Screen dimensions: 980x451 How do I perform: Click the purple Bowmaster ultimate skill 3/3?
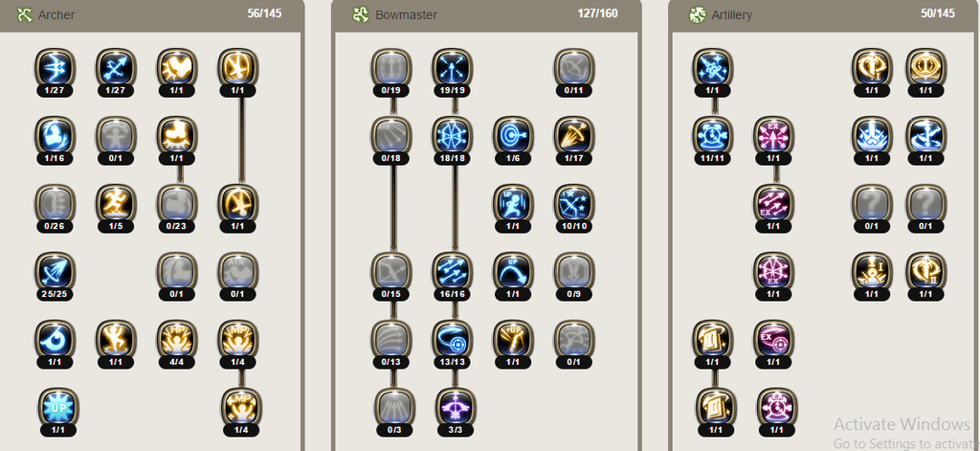[456, 407]
